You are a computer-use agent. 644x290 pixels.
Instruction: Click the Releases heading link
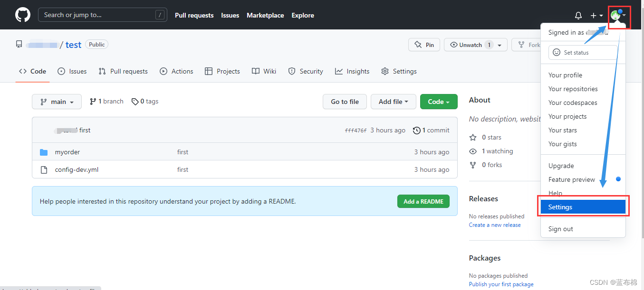[483, 199]
